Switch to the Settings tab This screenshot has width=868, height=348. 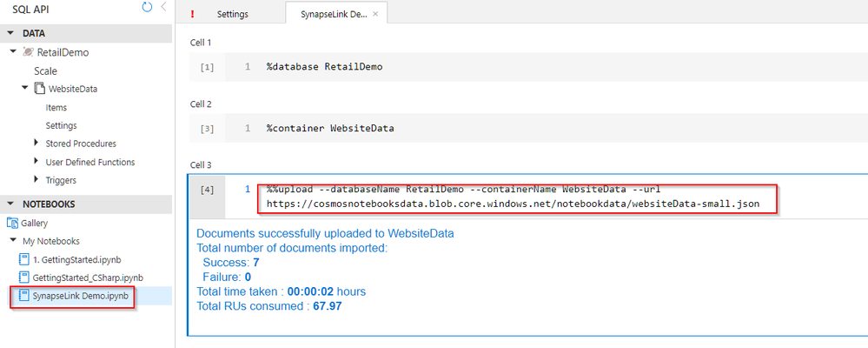pyautogui.click(x=233, y=15)
